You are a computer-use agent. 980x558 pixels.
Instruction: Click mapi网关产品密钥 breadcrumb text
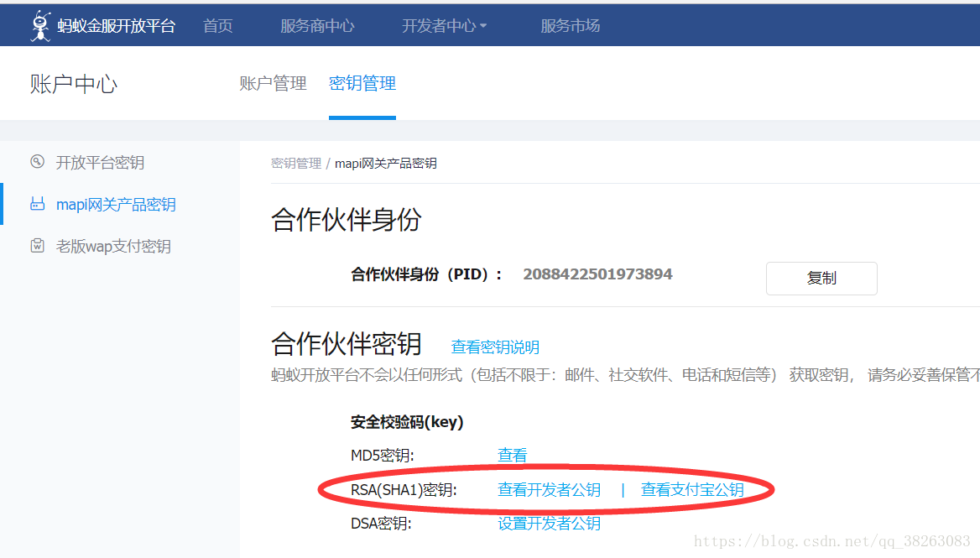coord(386,163)
